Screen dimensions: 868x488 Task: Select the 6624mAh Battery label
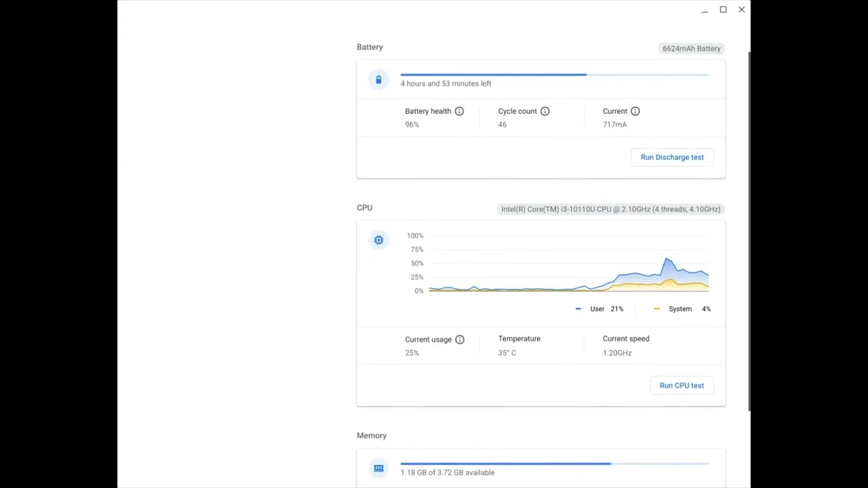pyautogui.click(x=691, y=49)
